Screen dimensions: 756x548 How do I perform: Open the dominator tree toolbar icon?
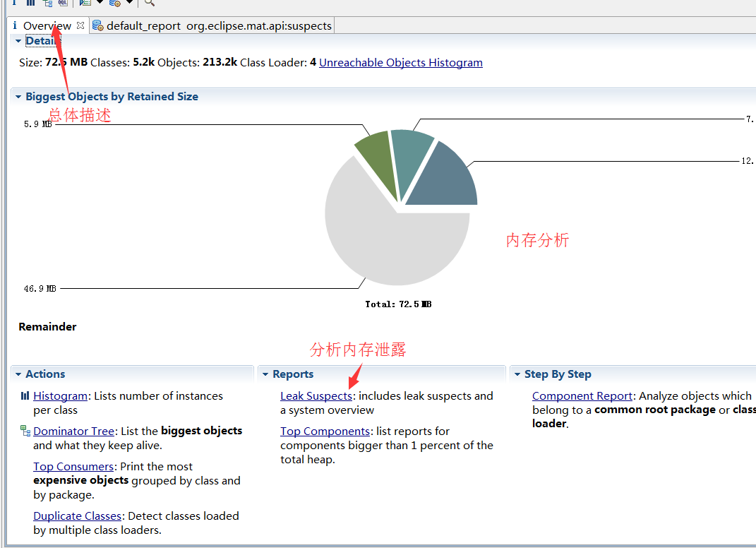(x=47, y=2)
